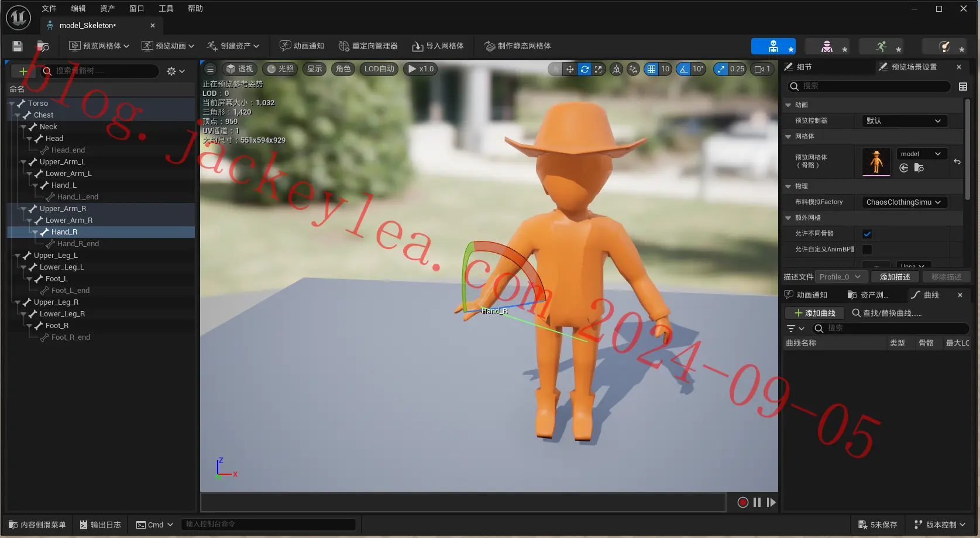980x538 pixels.
Task: Toggle scale snapping
Action: tap(720, 69)
